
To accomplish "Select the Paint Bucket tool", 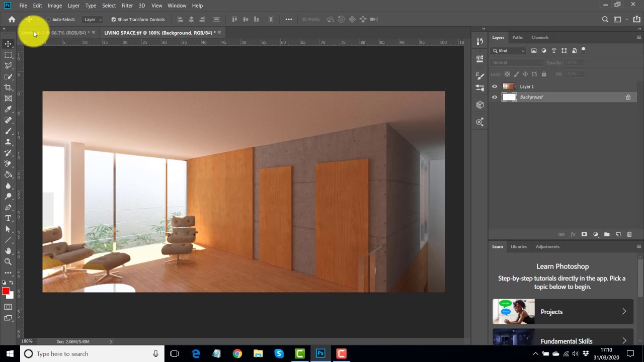I will 8,174.
